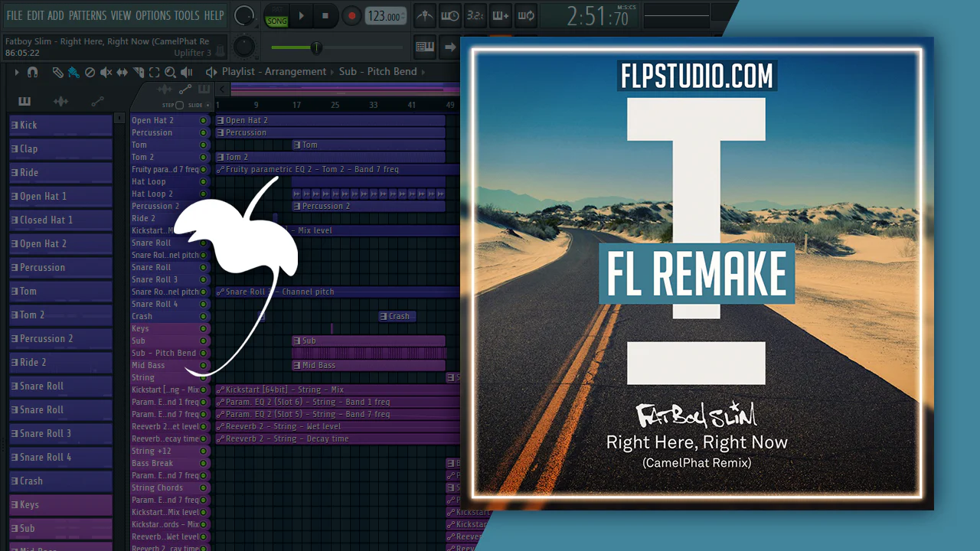Open the TOOLS menu
The width and height of the screenshot is (980, 551).
coord(187,15)
